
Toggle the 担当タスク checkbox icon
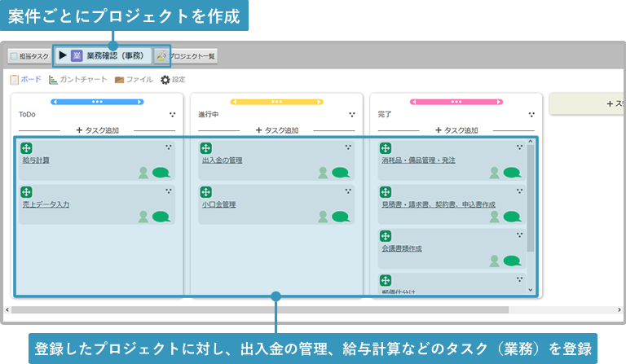click(14, 56)
